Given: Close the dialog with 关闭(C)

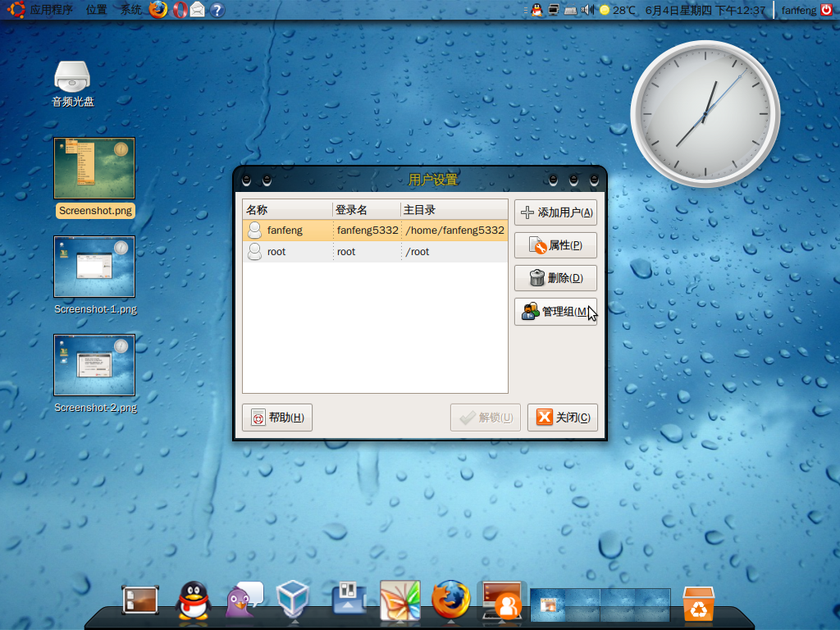Looking at the screenshot, I should tap(563, 418).
